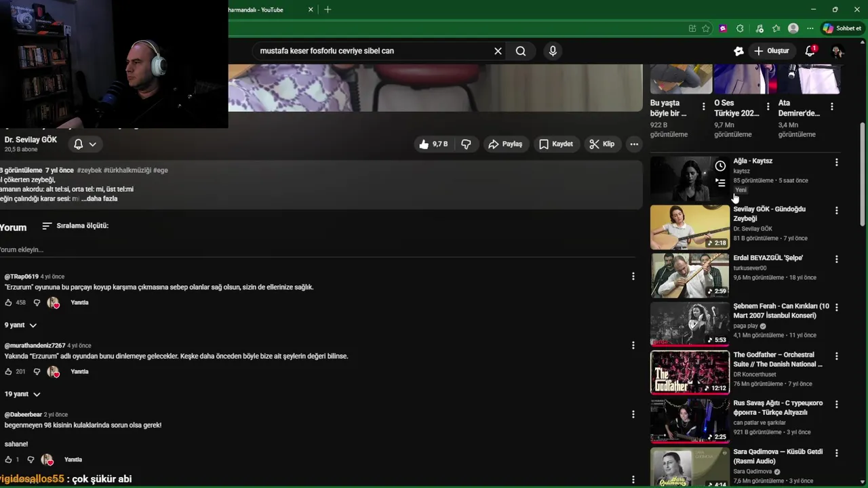The height and width of the screenshot is (488, 868).
Task: Open video more actions ellipsis
Action: pyautogui.click(x=634, y=144)
